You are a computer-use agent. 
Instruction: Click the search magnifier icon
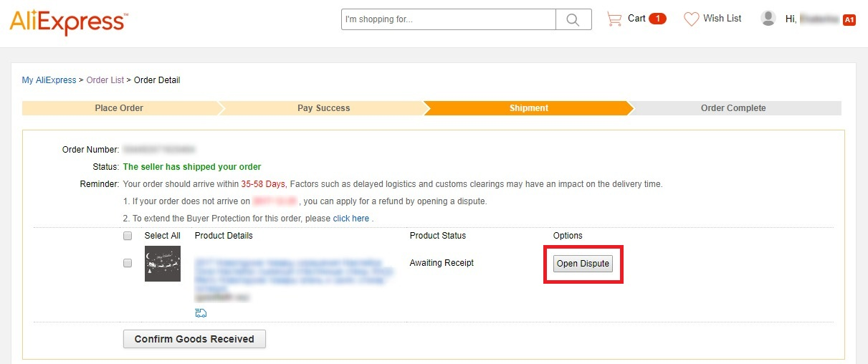coord(573,19)
